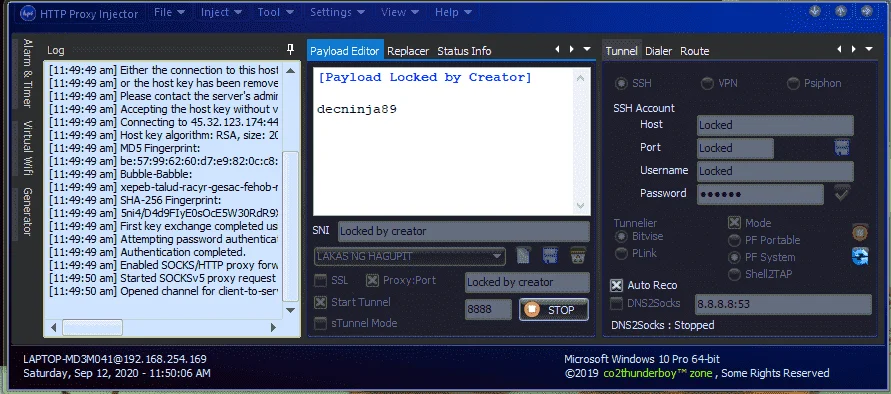The width and height of the screenshot is (891, 394).
Task: Enable the sTunnel Mode checkbox
Action: tap(320, 324)
